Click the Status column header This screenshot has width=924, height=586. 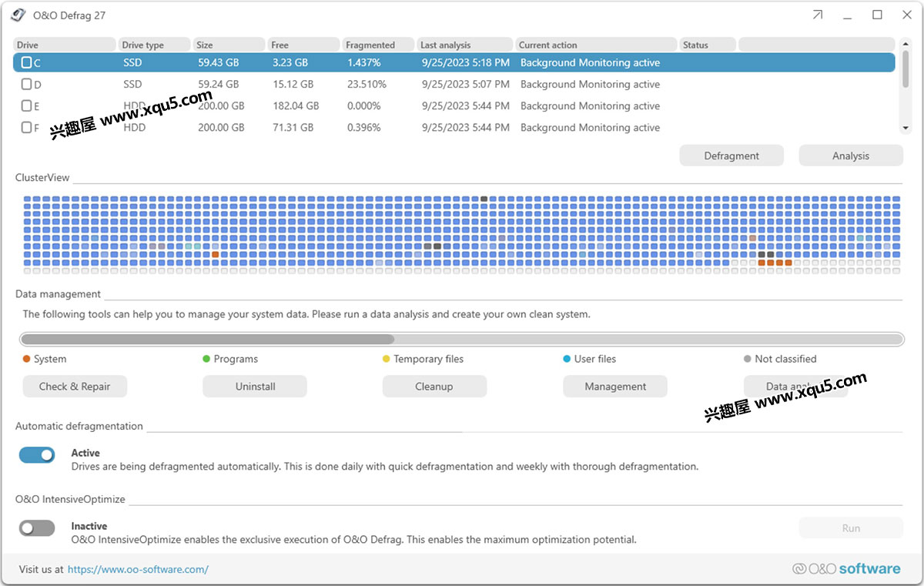pyautogui.click(x=708, y=45)
